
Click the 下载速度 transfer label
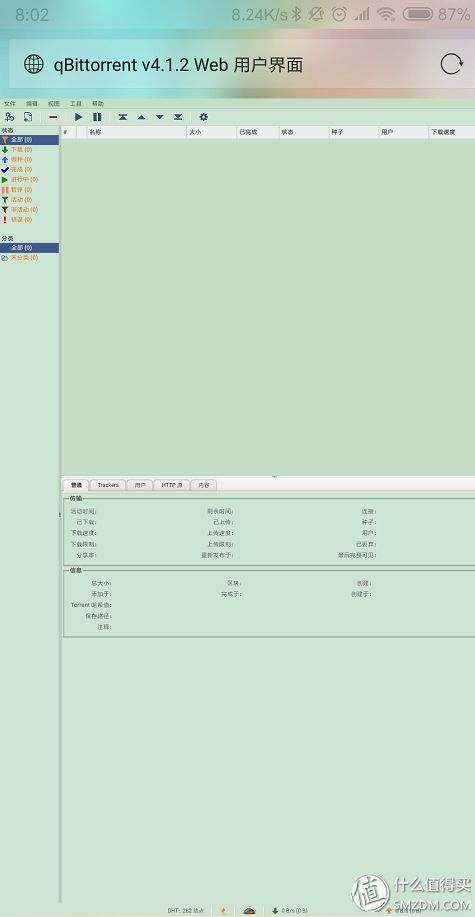[84, 533]
